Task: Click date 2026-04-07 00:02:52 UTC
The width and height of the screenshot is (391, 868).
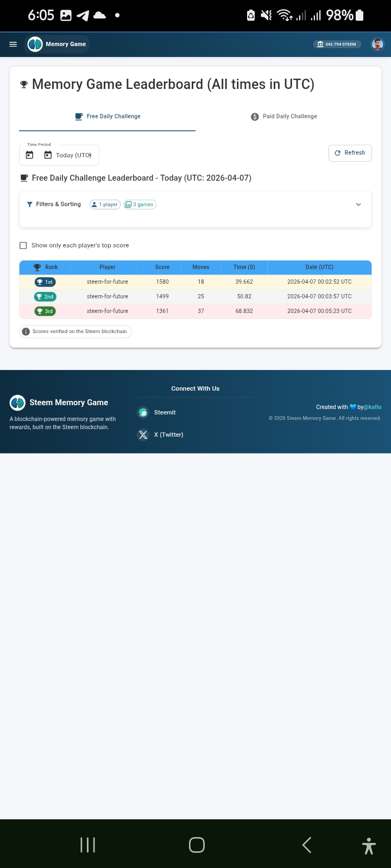Action: coord(319,282)
